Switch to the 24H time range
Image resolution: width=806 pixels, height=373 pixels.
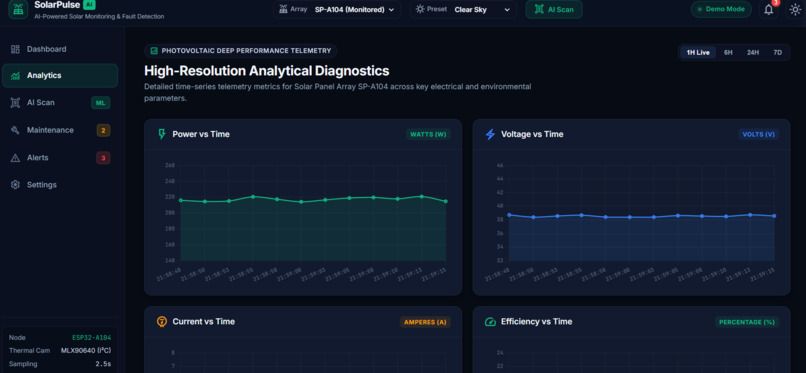coord(753,52)
